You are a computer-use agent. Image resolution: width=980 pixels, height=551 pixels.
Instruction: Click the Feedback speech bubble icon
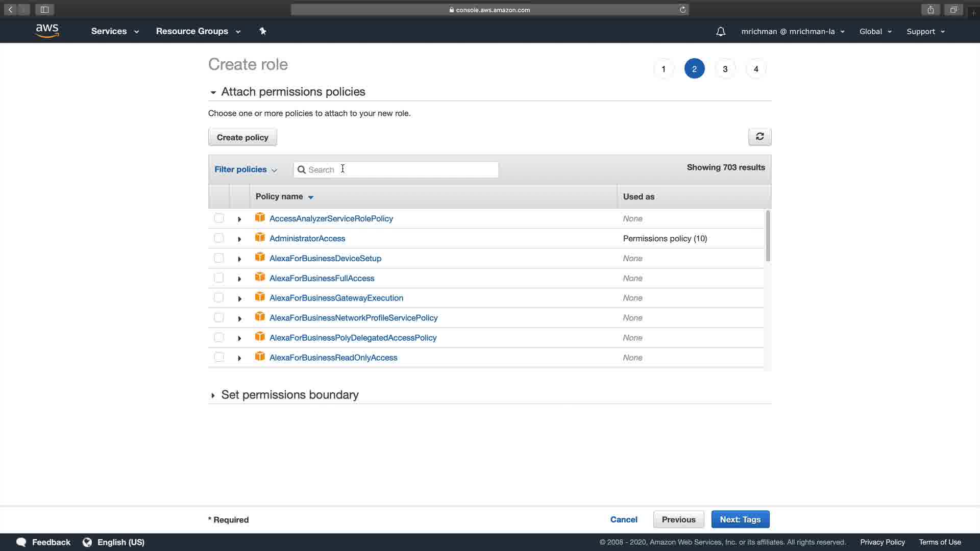21,542
